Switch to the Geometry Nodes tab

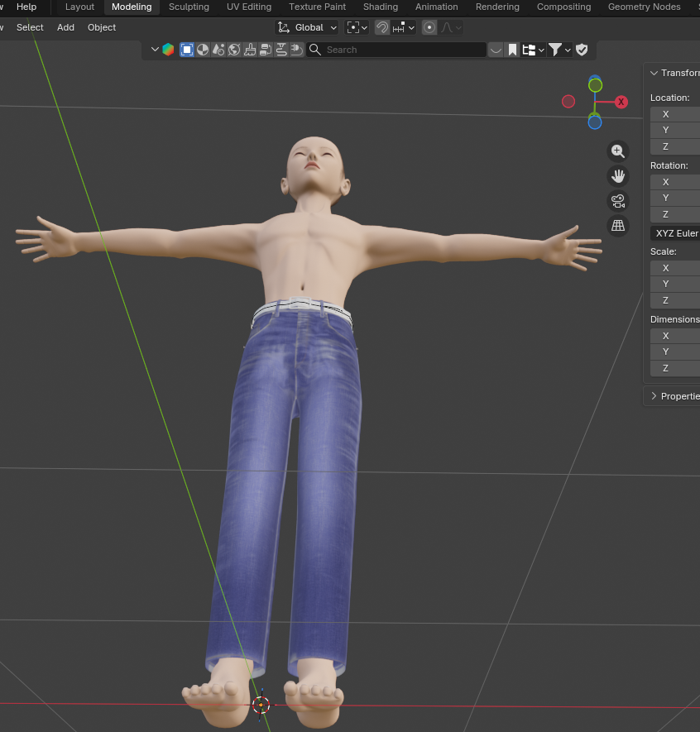(x=644, y=7)
